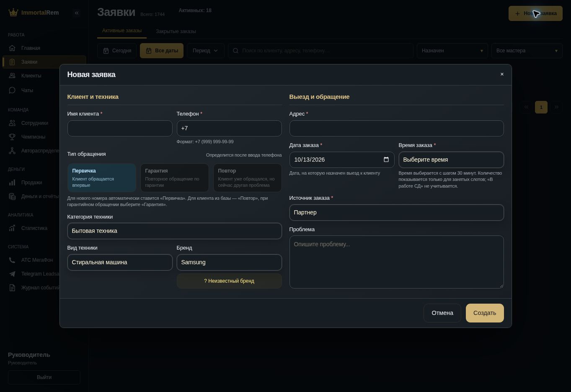Click the Телефон input field
Image resolution: width=571 pixels, height=392 pixels.
(229, 129)
